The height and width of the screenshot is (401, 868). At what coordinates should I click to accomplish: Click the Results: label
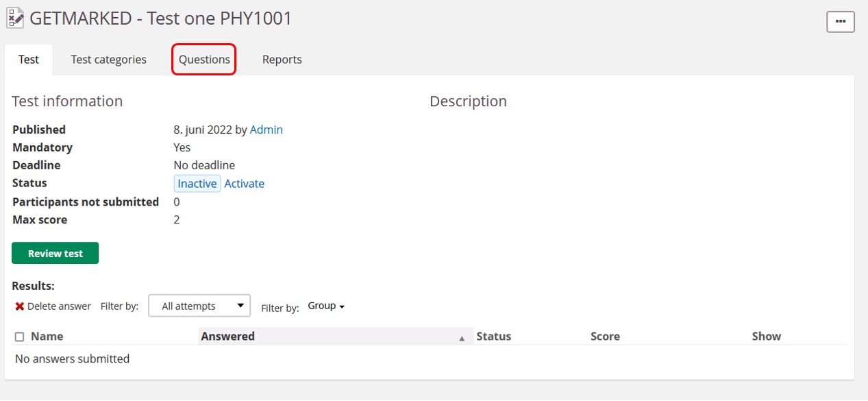33,286
